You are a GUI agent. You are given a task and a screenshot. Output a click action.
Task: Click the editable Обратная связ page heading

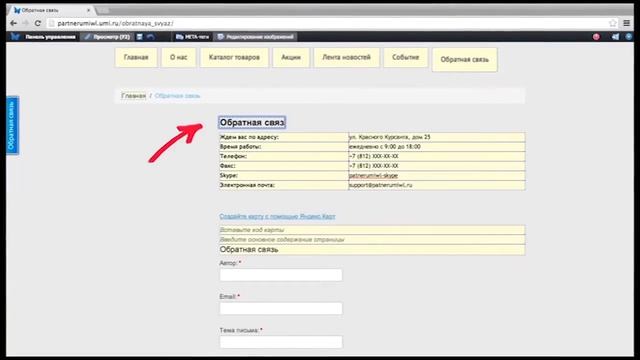click(x=252, y=122)
